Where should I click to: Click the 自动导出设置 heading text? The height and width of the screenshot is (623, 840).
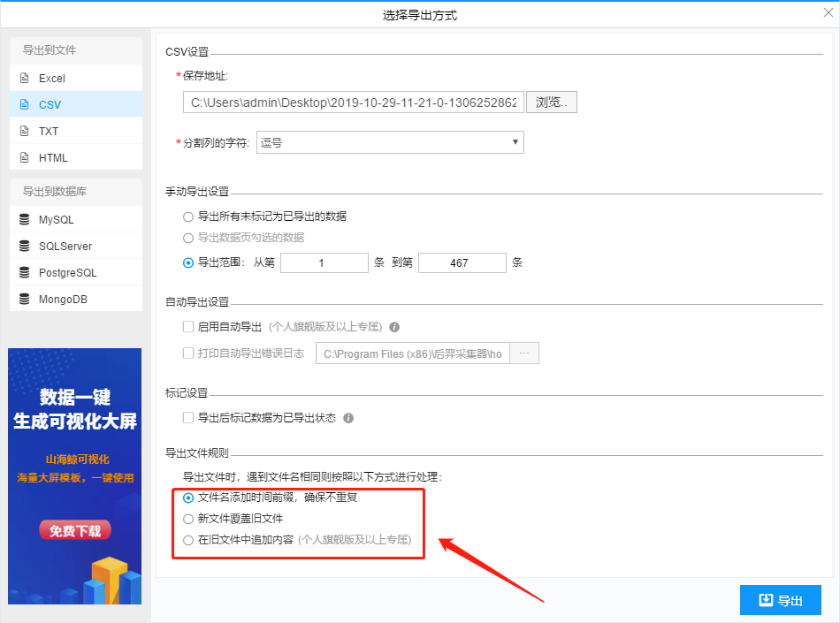pyautogui.click(x=197, y=302)
